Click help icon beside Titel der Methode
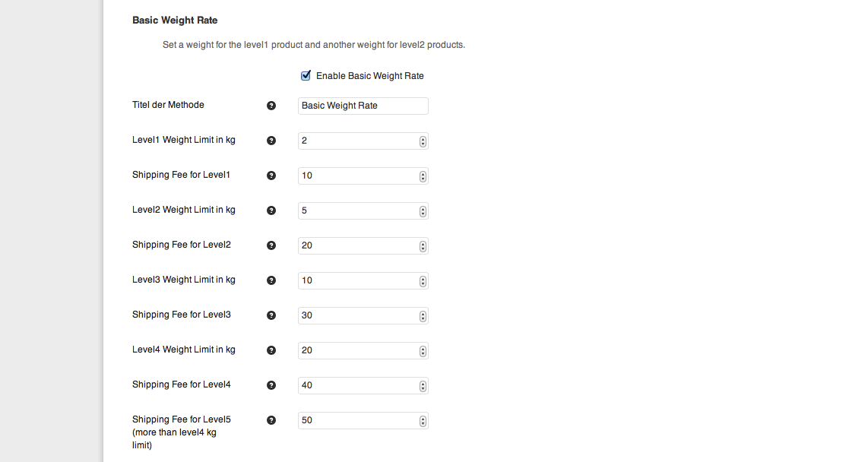This screenshot has height=462, width=868. (x=271, y=106)
